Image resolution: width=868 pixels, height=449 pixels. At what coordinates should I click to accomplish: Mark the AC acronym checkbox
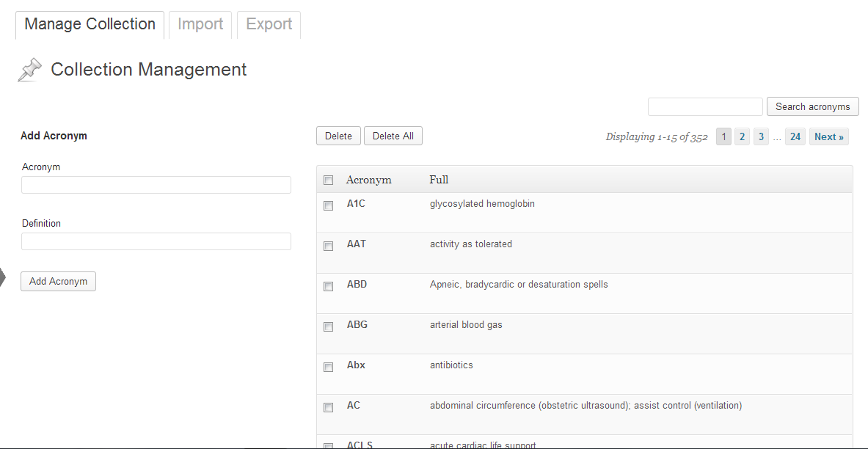(x=328, y=407)
